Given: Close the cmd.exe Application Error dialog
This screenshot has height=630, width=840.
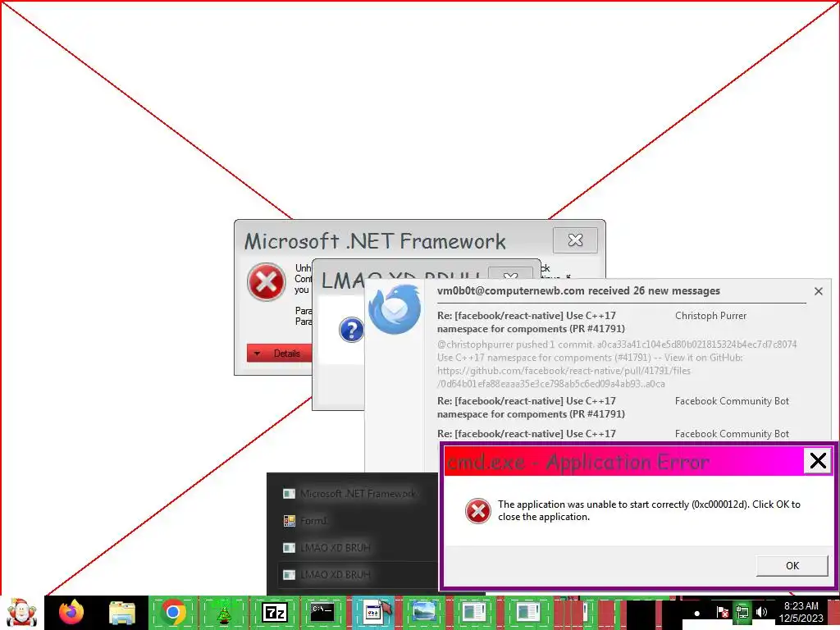Looking at the screenshot, I should (818, 461).
